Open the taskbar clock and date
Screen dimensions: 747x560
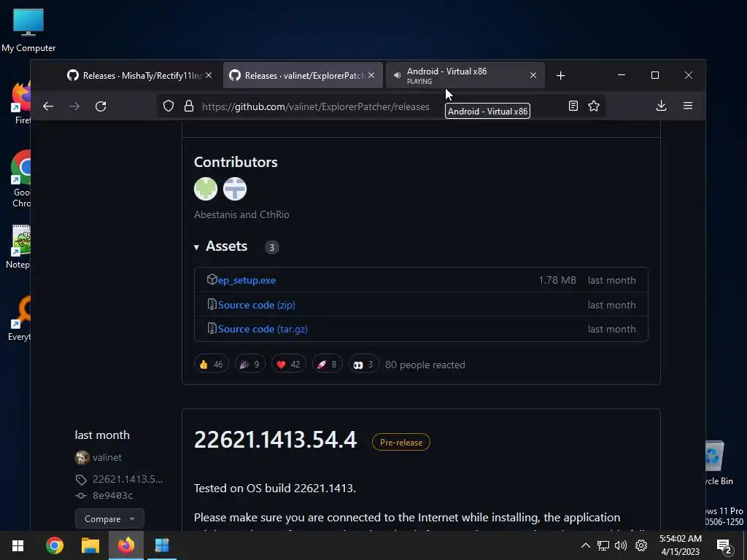(x=681, y=545)
